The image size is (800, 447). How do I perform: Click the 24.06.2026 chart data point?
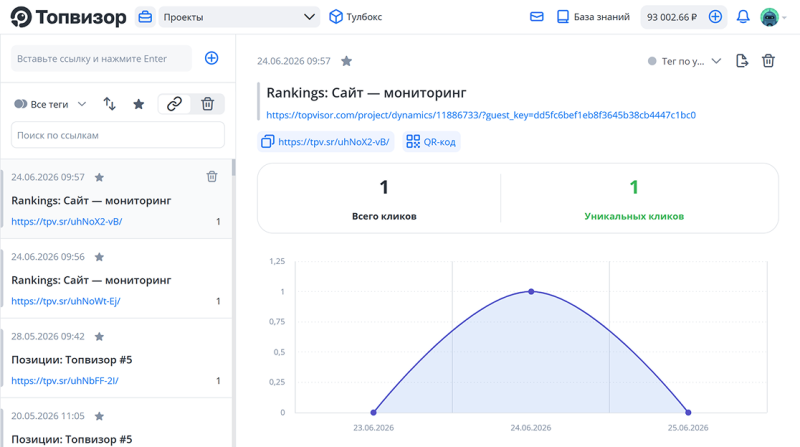531,291
